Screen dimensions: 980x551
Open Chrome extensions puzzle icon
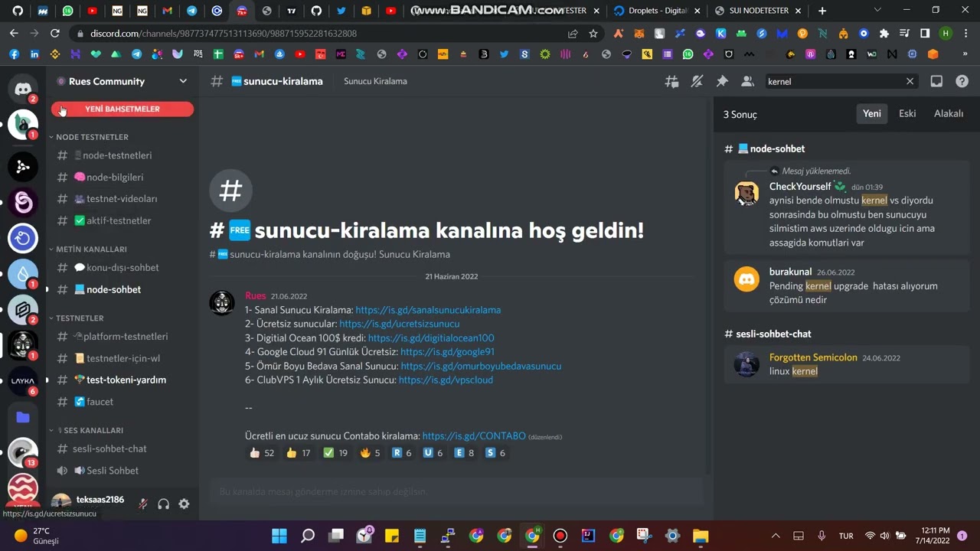[884, 34]
